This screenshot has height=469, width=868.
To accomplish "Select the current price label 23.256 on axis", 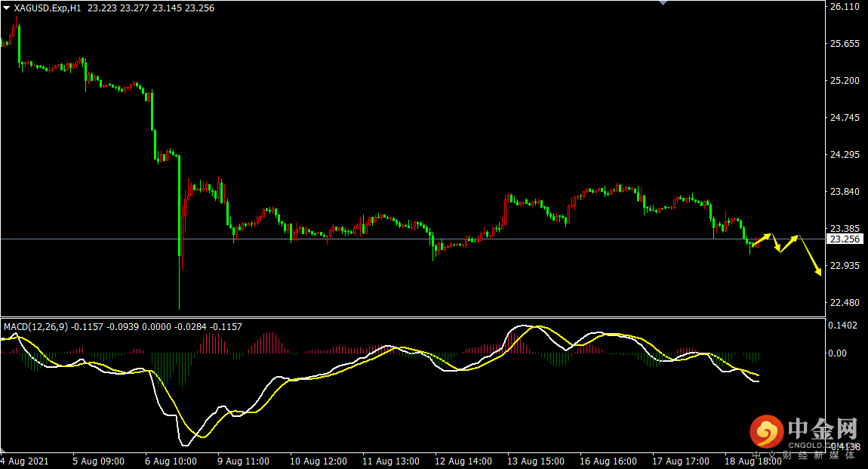I will pyautogui.click(x=845, y=239).
